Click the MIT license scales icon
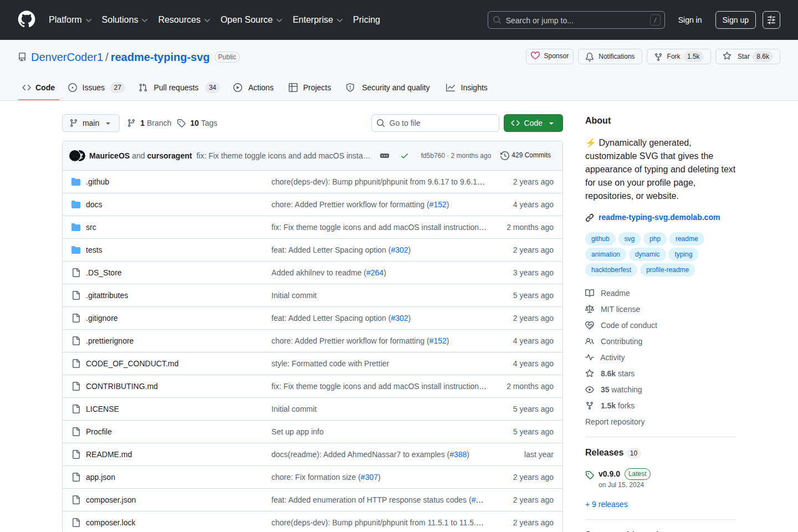Screen dimensions: 798x532 click(590, 309)
